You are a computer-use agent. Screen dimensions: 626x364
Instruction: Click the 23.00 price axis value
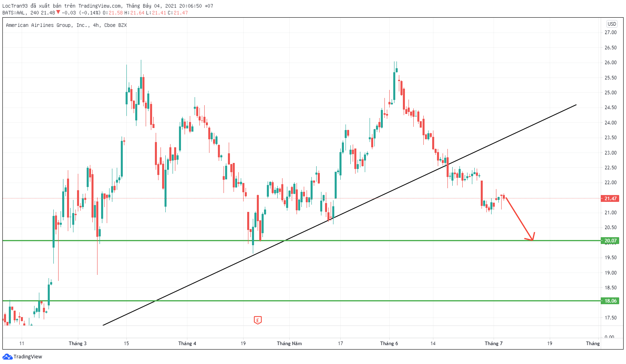point(610,153)
